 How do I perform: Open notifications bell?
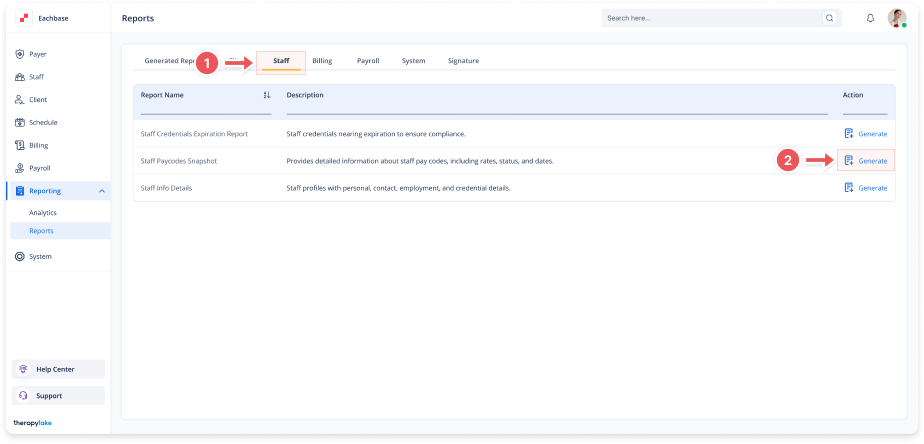pos(870,18)
